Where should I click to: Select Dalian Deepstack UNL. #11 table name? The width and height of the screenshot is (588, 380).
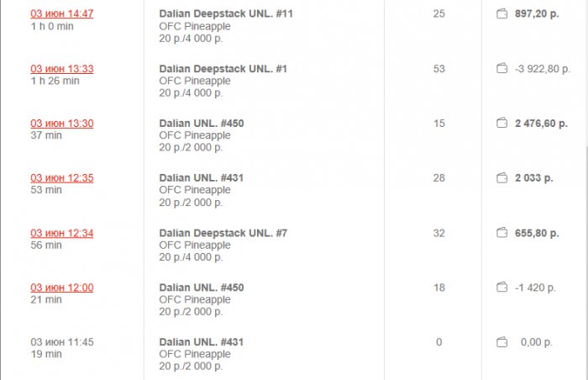[226, 14]
